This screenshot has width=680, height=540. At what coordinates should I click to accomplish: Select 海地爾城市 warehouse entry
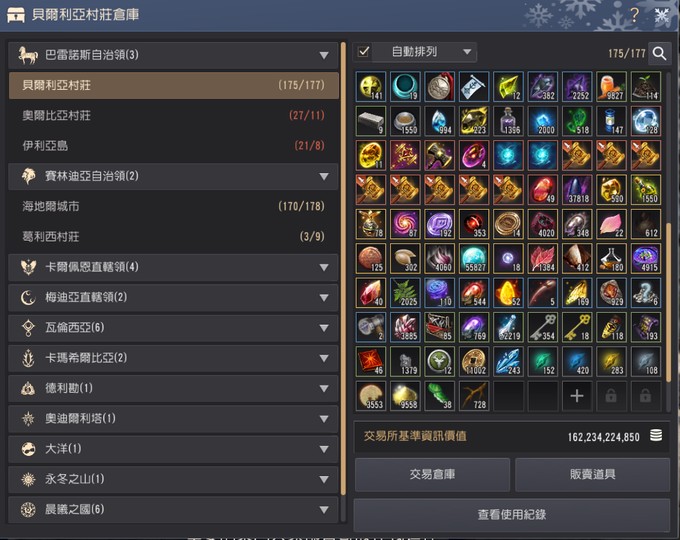click(x=173, y=206)
